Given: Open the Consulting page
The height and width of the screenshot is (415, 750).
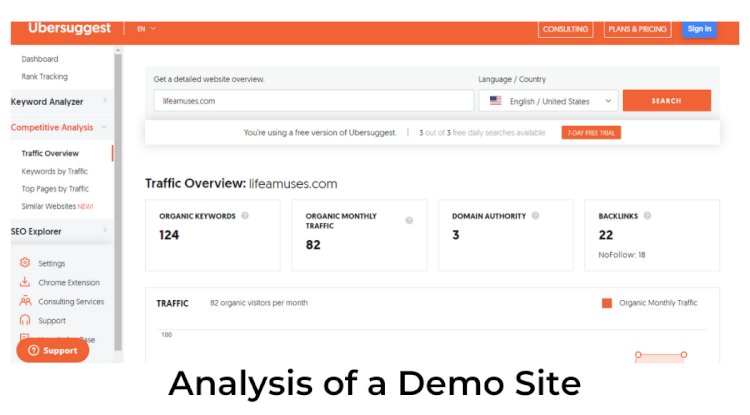Looking at the screenshot, I should tap(565, 29).
